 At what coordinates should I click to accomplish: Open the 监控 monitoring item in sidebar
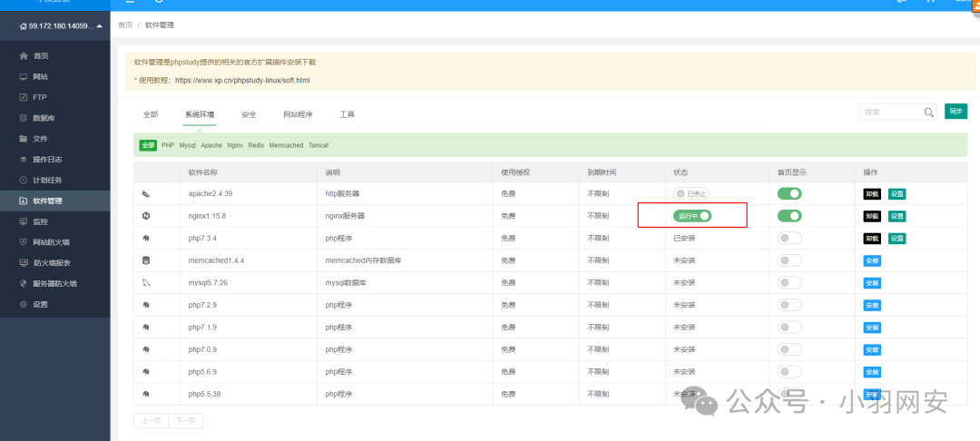pyautogui.click(x=55, y=221)
